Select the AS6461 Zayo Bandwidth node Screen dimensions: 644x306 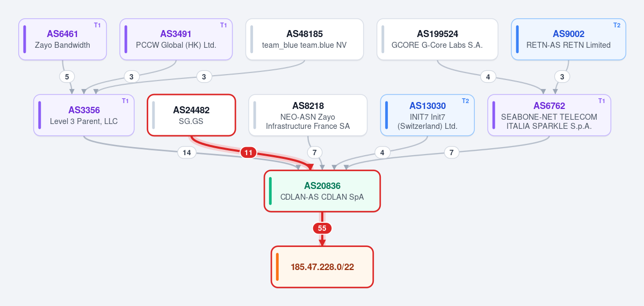(x=62, y=39)
